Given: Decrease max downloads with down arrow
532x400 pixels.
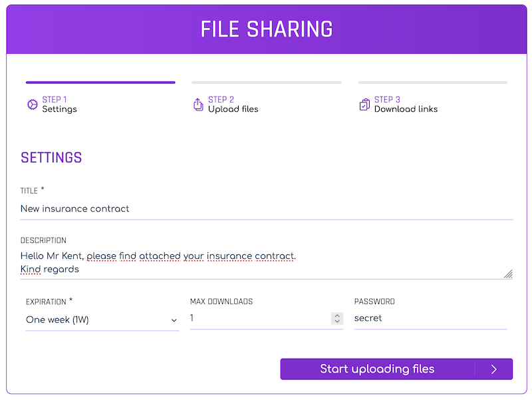Looking at the screenshot, I should [337, 321].
